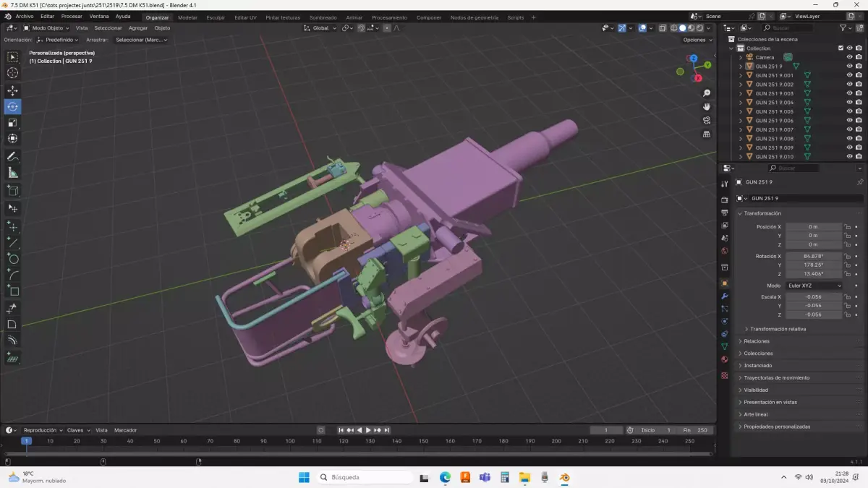
Task: Expand GUN 251 9.003 tree row
Action: click(x=741, y=93)
